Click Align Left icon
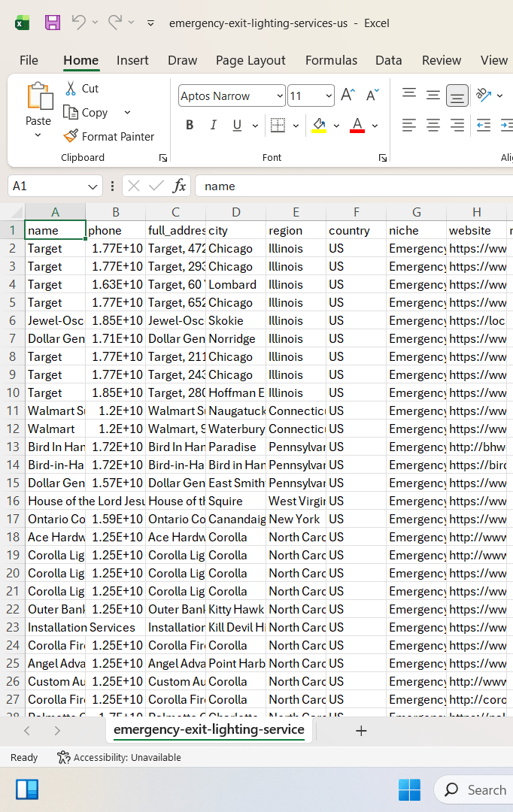The image size is (513, 812). tap(409, 126)
